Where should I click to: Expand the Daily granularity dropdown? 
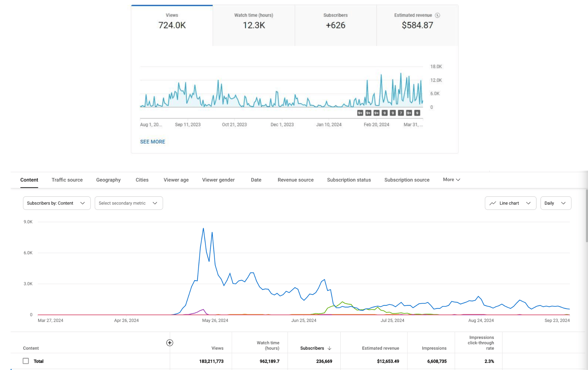pyautogui.click(x=556, y=203)
